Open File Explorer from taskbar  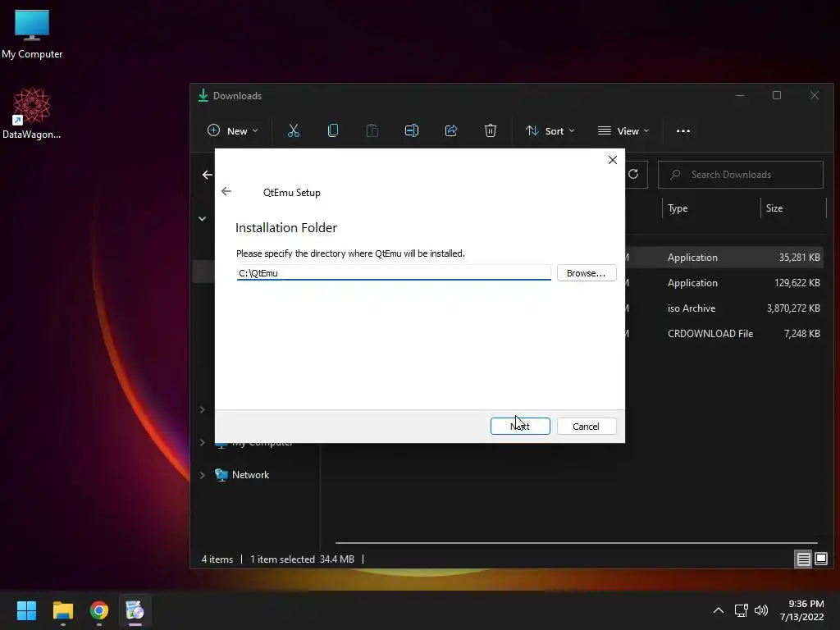[x=62, y=610]
